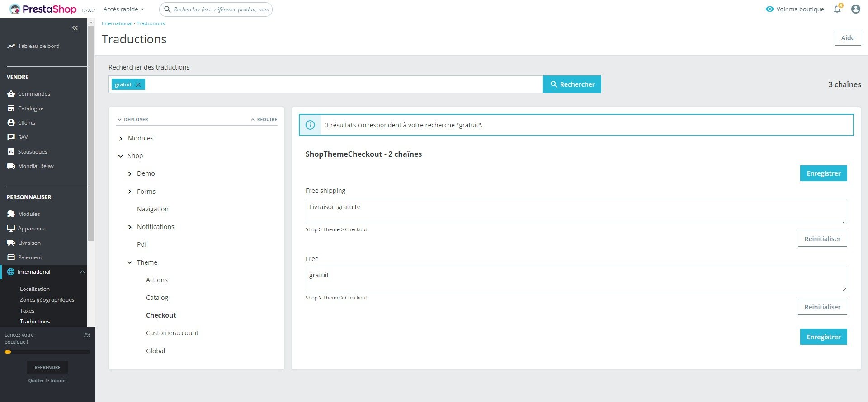
Task: Remove the gratuit search tag
Action: [138, 84]
